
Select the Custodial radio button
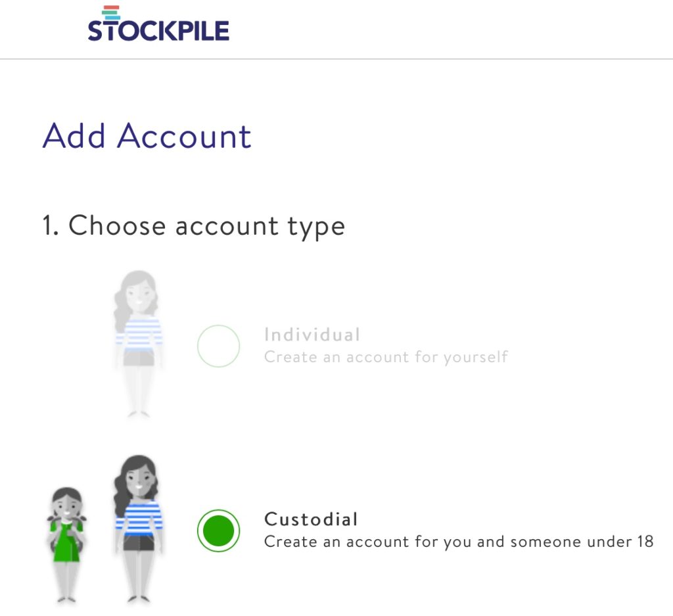click(218, 530)
